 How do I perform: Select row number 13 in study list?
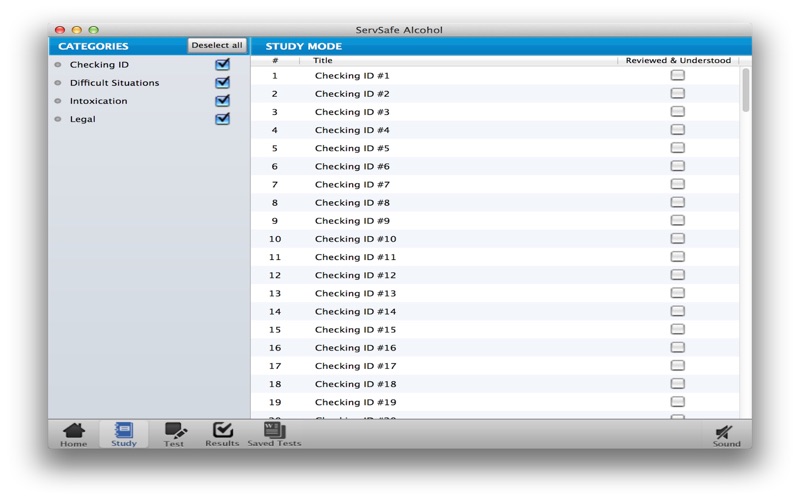(x=495, y=293)
